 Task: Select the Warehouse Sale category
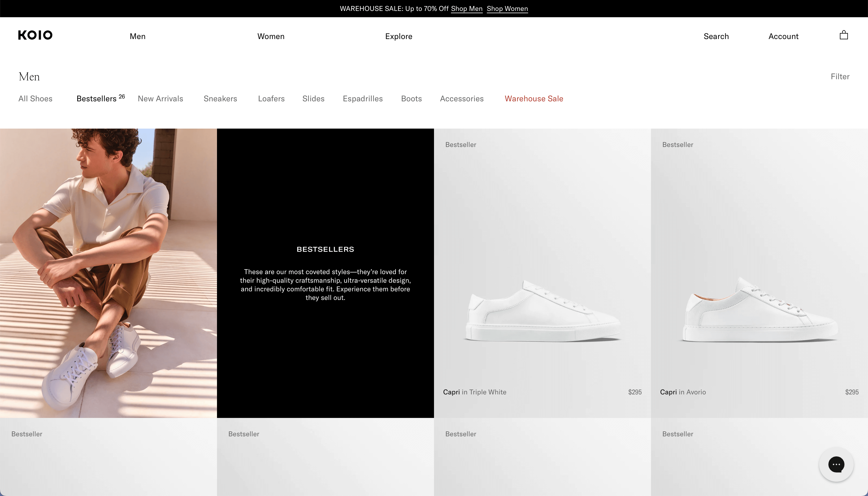[534, 99]
